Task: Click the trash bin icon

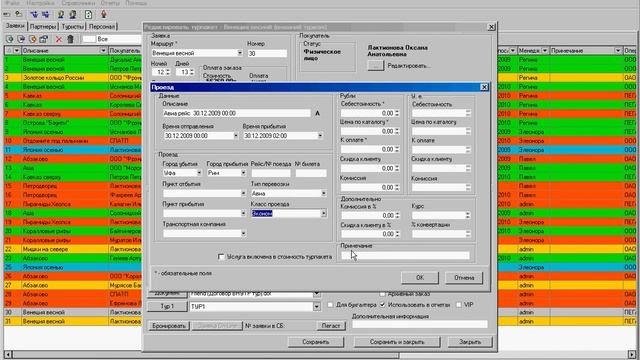Action: [x=70, y=39]
